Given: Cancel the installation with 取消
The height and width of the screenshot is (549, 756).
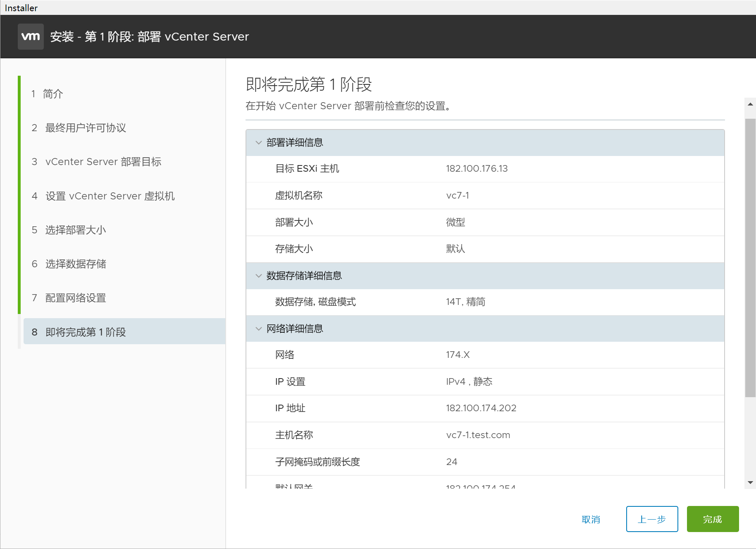Looking at the screenshot, I should point(590,519).
